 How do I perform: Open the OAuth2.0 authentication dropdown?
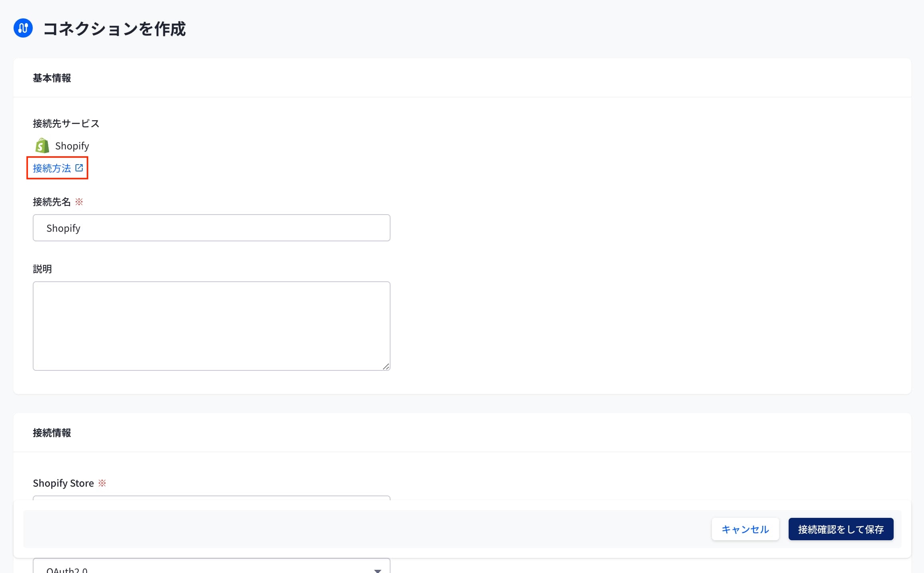(x=211, y=566)
